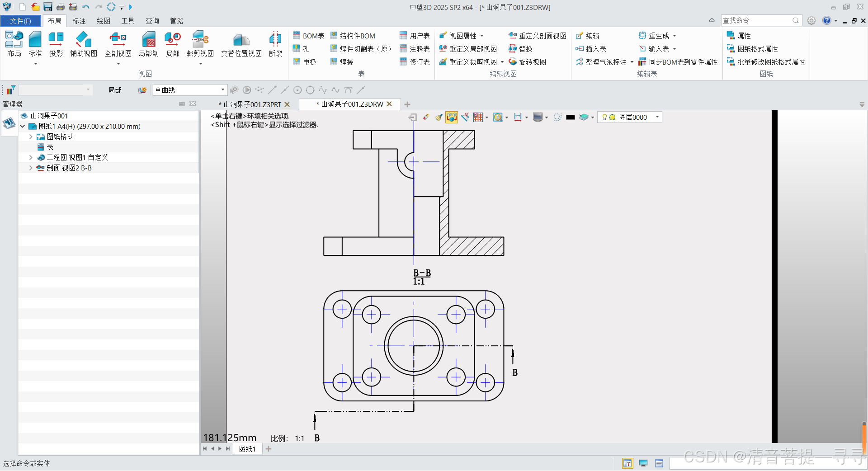Click the 整理气泡标注 tool

(x=601, y=62)
